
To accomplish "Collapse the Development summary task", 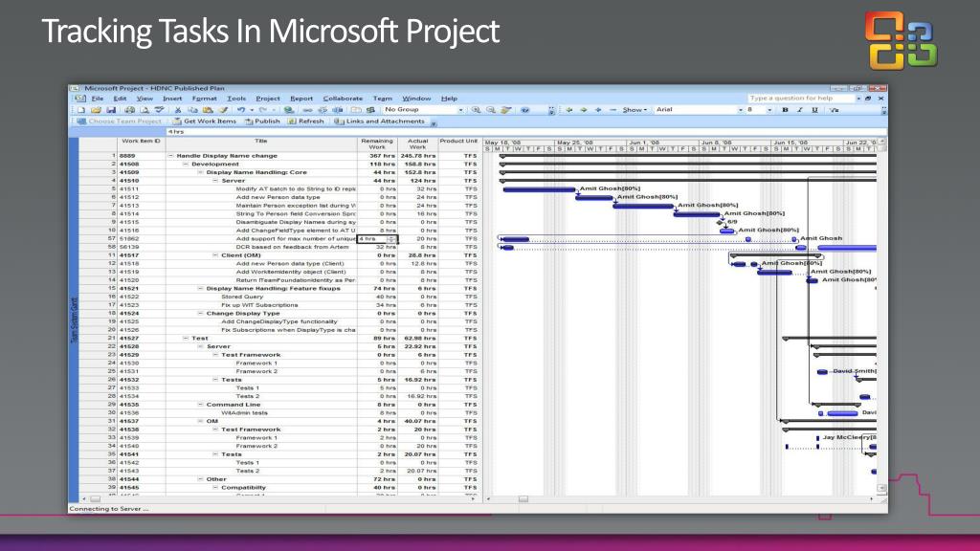I will [186, 165].
